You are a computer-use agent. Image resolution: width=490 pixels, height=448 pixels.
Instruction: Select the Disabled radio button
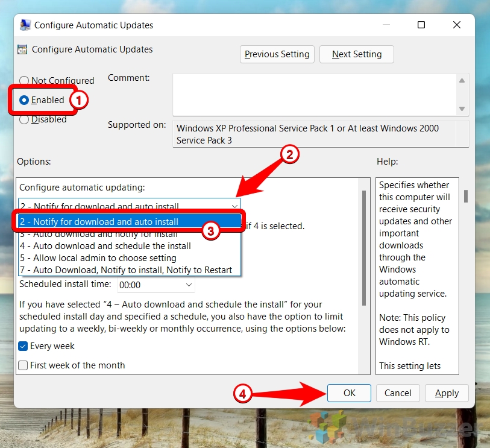tap(24, 119)
